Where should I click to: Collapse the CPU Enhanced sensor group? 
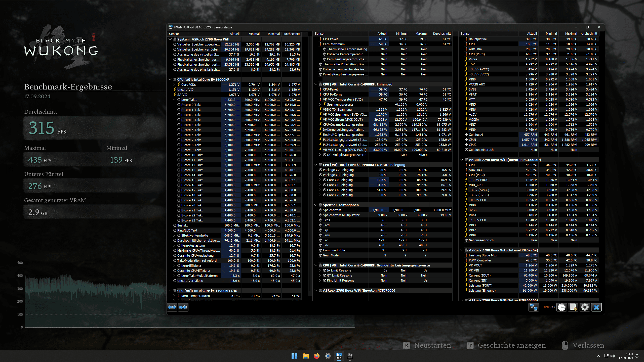coord(316,84)
